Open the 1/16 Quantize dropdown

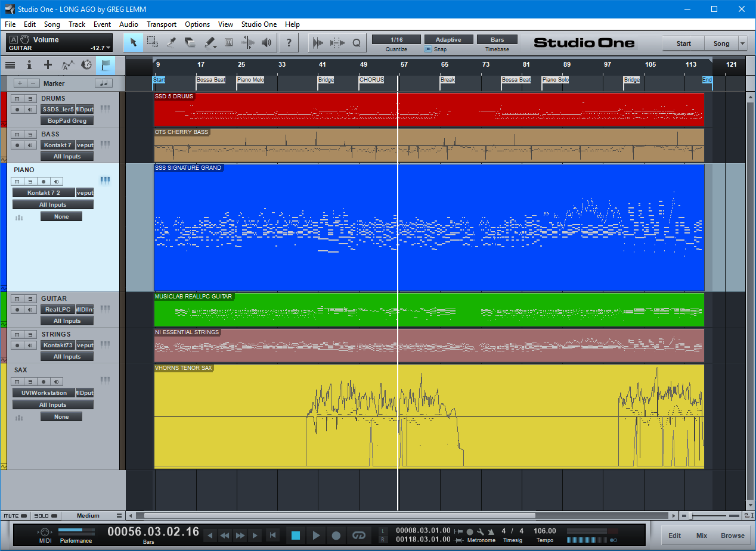click(396, 39)
